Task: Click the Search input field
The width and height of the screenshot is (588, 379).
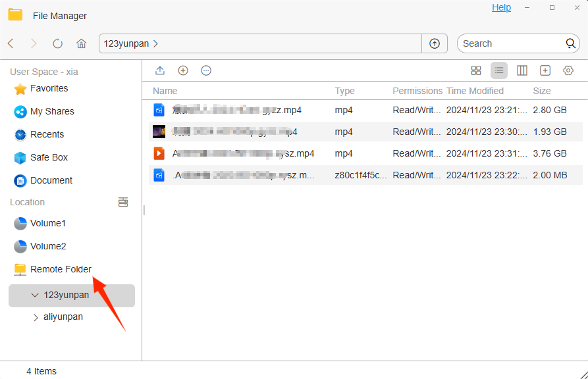Action: 512,43
